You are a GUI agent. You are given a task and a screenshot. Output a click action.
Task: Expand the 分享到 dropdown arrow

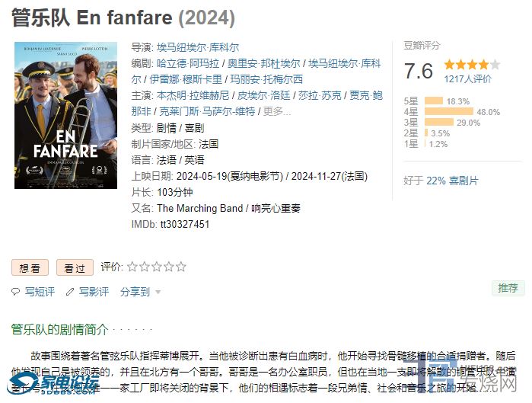pyautogui.click(x=158, y=292)
